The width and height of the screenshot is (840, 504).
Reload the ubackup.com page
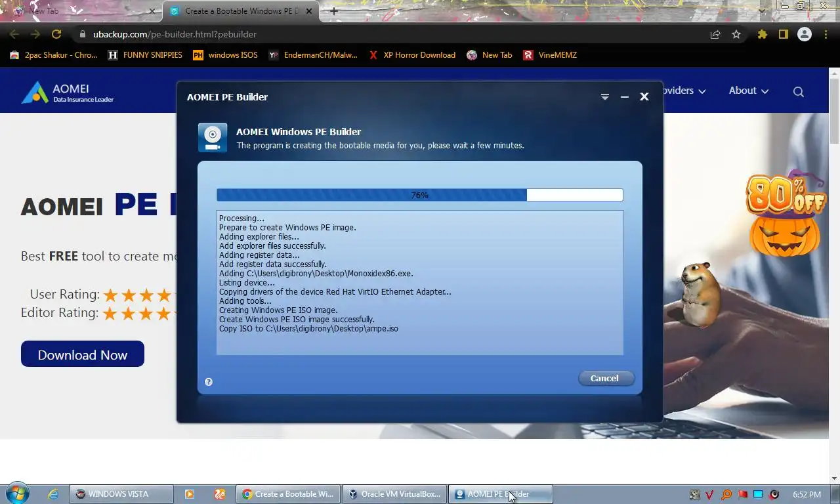coord(56,34)
